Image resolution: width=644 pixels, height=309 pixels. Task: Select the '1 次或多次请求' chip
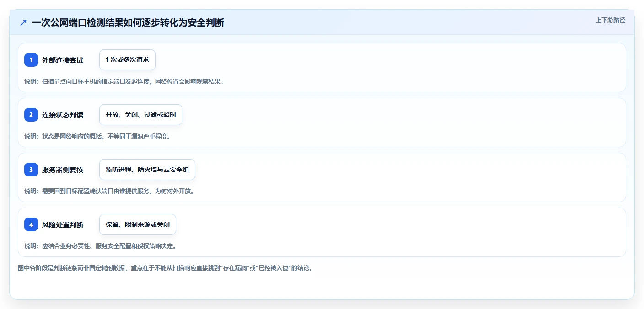(127, 60)
